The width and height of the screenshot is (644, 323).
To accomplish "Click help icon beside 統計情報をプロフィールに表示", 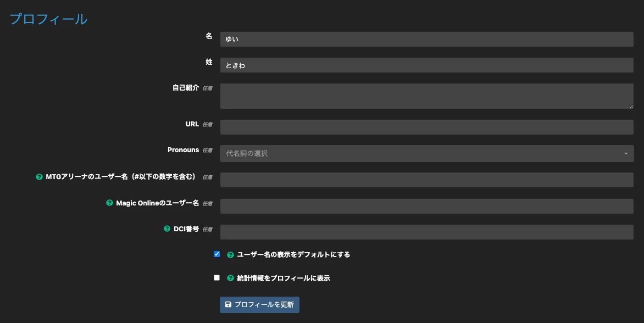I will point(230,279).
